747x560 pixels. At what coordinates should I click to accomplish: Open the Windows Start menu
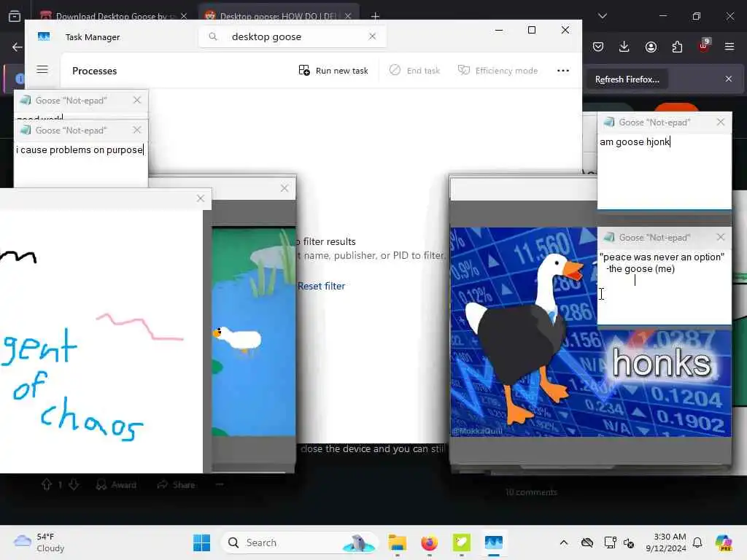pyautogui.click(x=202, y=542)
